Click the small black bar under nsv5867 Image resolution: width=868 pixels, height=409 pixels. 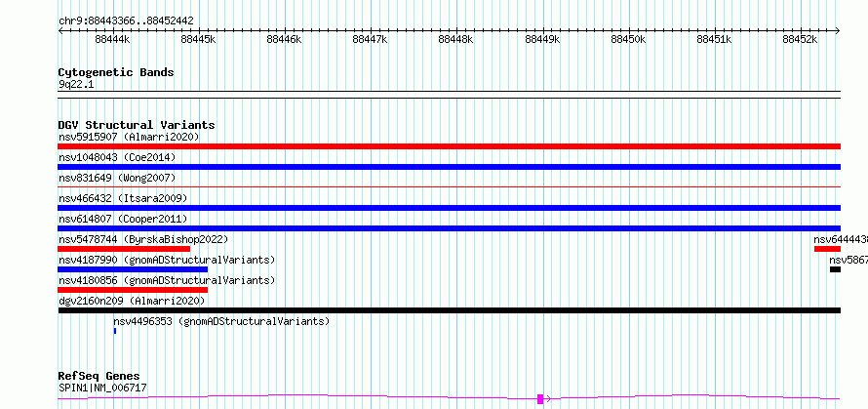835,269
